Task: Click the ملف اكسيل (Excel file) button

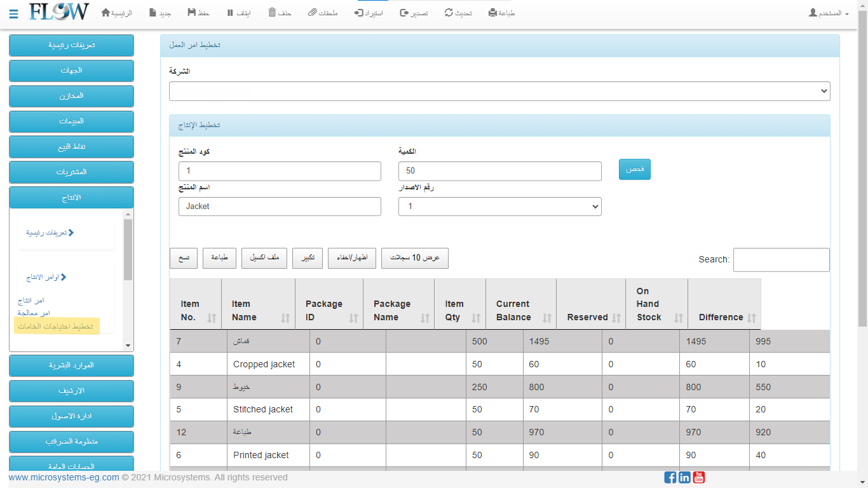Action: (x=264, y=258)
